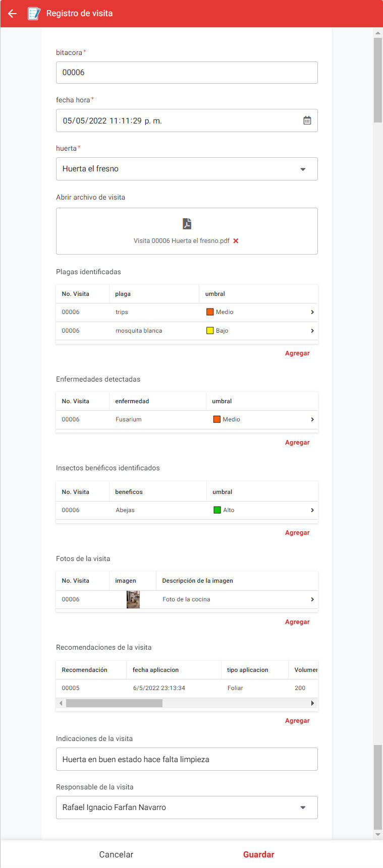Expand the mosquita blanca plaga row
The image size is (383, 868).
[312, 331]
